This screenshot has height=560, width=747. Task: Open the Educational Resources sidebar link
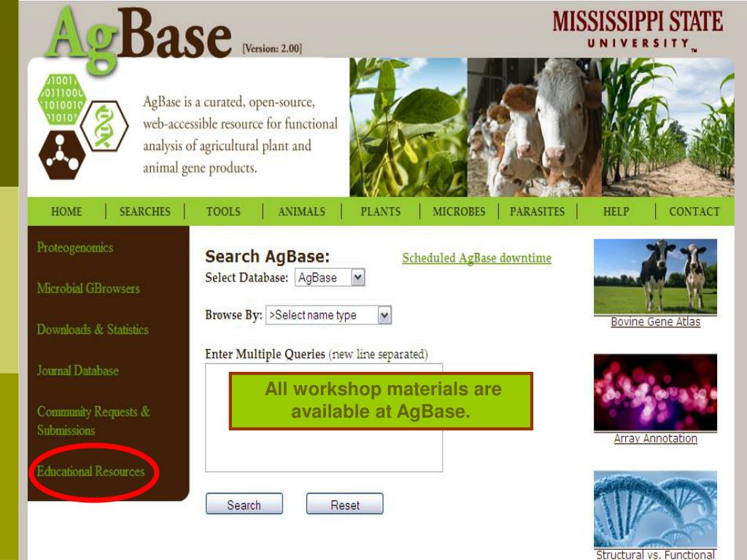click(x=90, y=472)
